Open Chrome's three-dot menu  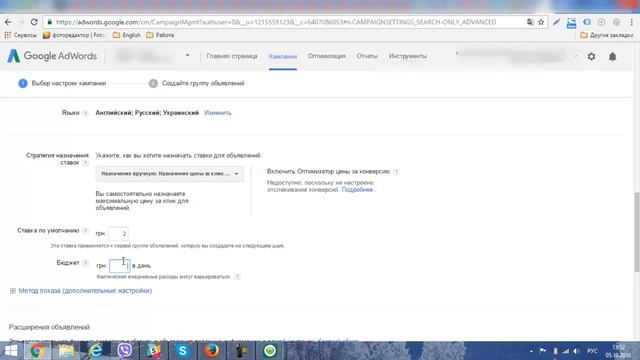[x=632, y=22]
